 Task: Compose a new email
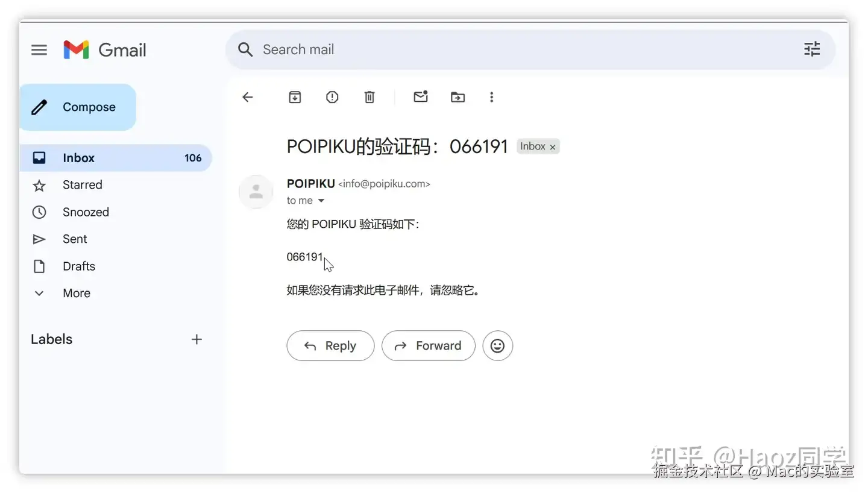click(78, 107)
